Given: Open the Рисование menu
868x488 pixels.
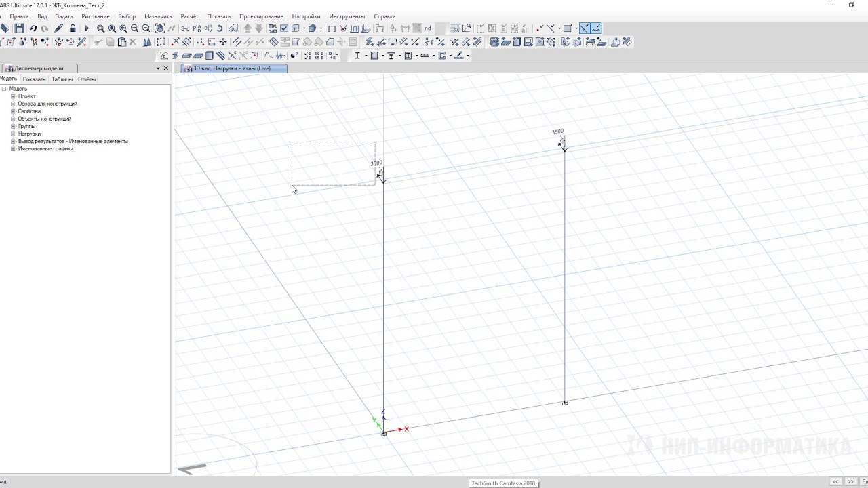Looking at the screenshot, I should pyautogui.click(x=95, y=16).
